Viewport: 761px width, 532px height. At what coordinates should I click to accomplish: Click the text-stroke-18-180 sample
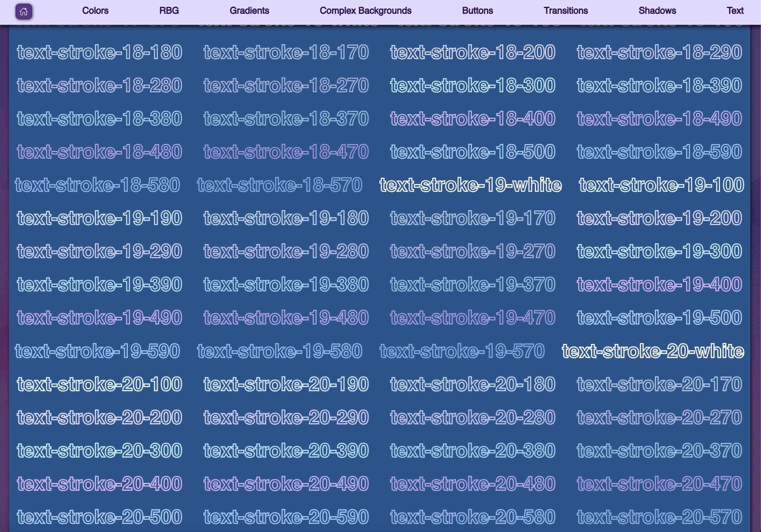pyautogui.click(x=99, y=52)
